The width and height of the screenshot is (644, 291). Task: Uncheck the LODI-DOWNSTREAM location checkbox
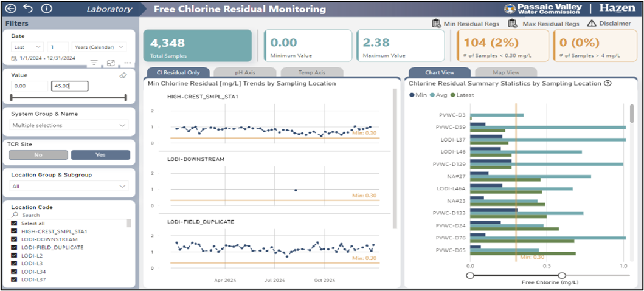pos(15,239)
